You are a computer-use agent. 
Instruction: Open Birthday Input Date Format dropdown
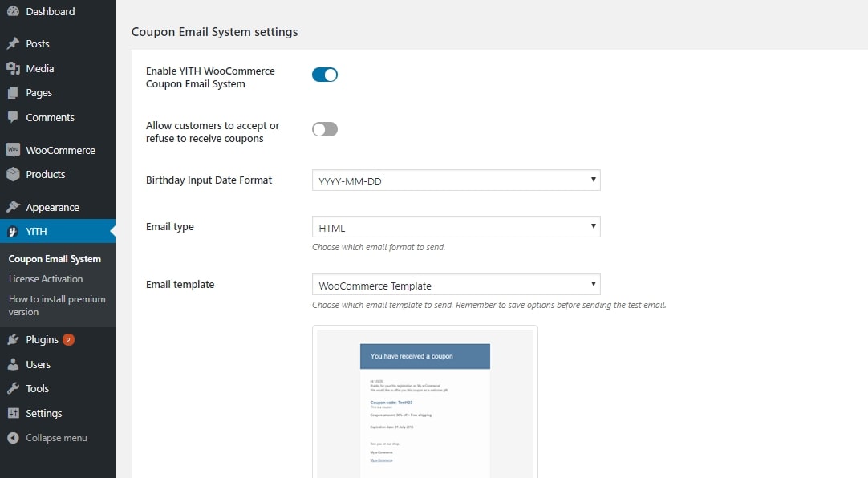pos(456,180)
